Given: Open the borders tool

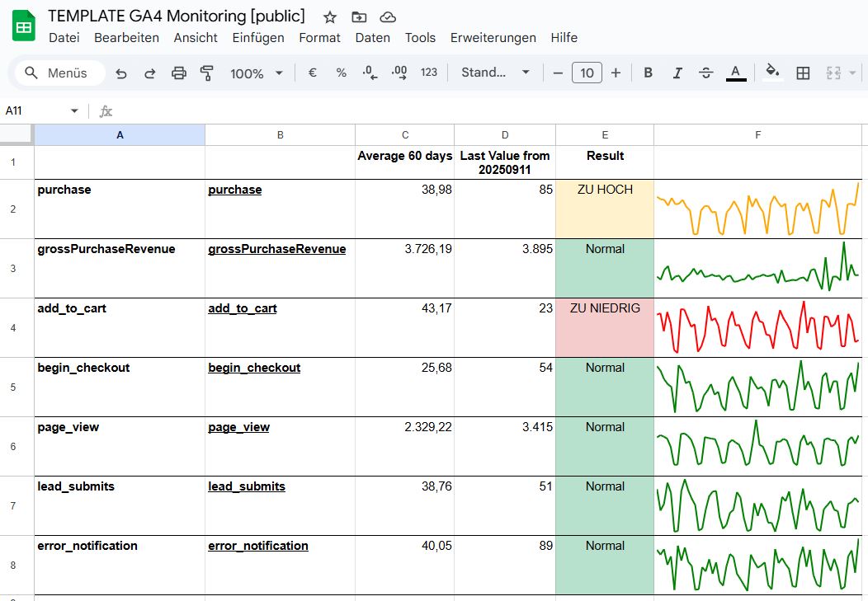Looking at the screenshot, I should point(803,73).
